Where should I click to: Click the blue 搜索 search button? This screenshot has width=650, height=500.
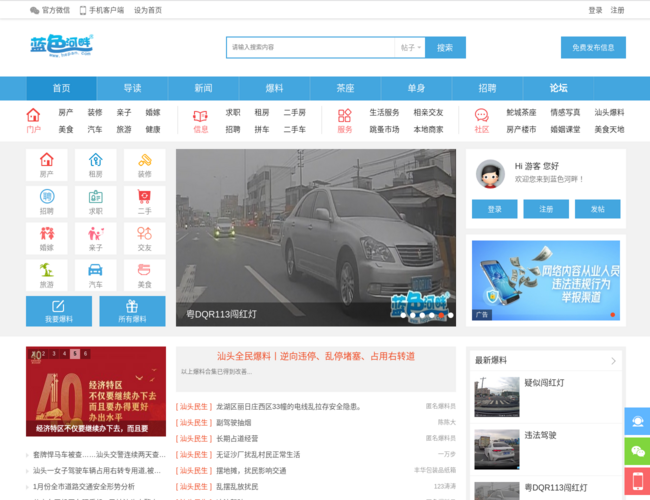pyautogui.click(x=445, y=47)
